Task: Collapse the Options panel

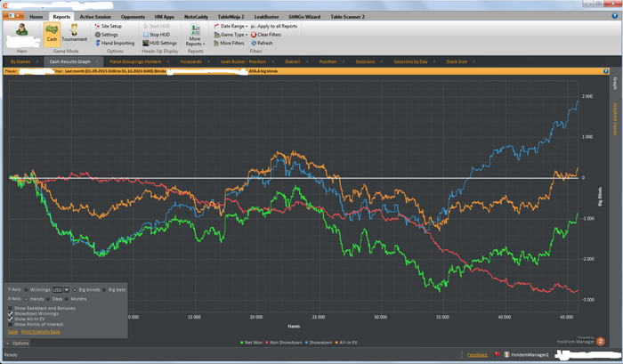Action: coord(17,343)
